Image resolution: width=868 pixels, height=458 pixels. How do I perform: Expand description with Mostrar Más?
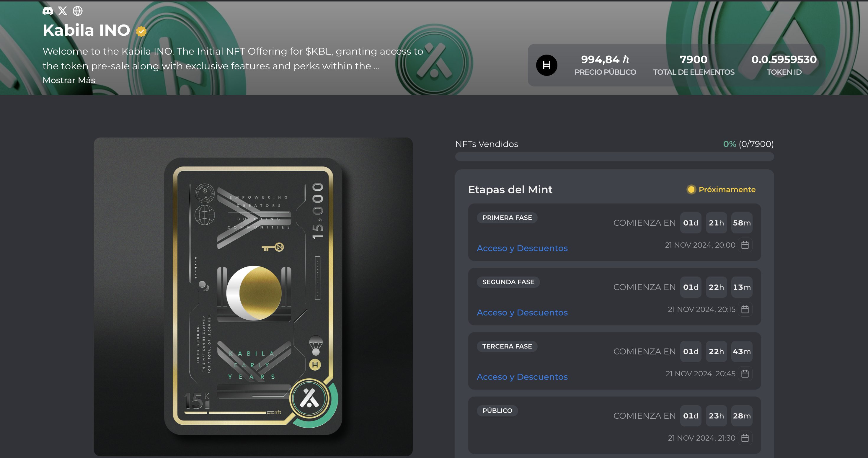(69, 80)
